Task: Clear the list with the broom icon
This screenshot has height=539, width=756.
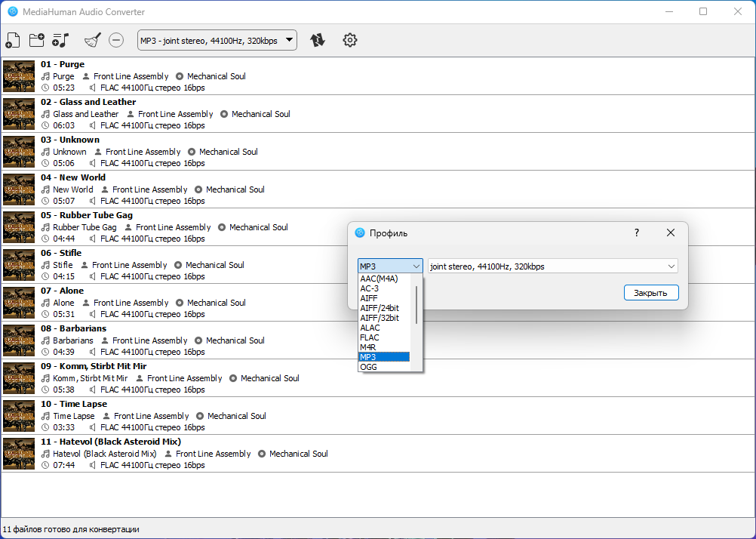Action: click(93, 40)
